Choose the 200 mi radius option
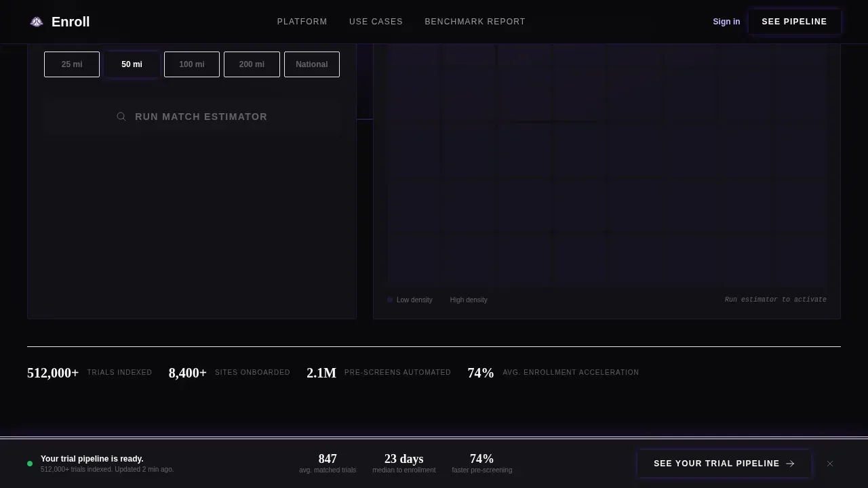The image size is (868, 488). click(252, 64)
